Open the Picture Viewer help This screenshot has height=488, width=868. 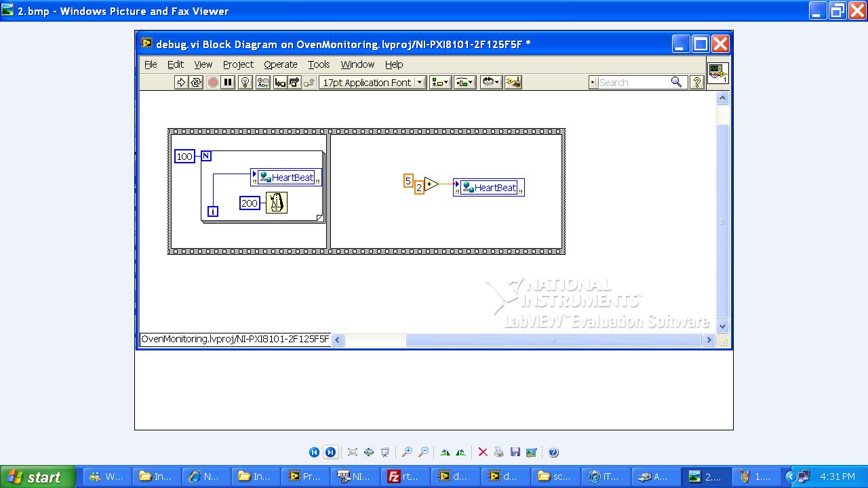tap(553, 452)
